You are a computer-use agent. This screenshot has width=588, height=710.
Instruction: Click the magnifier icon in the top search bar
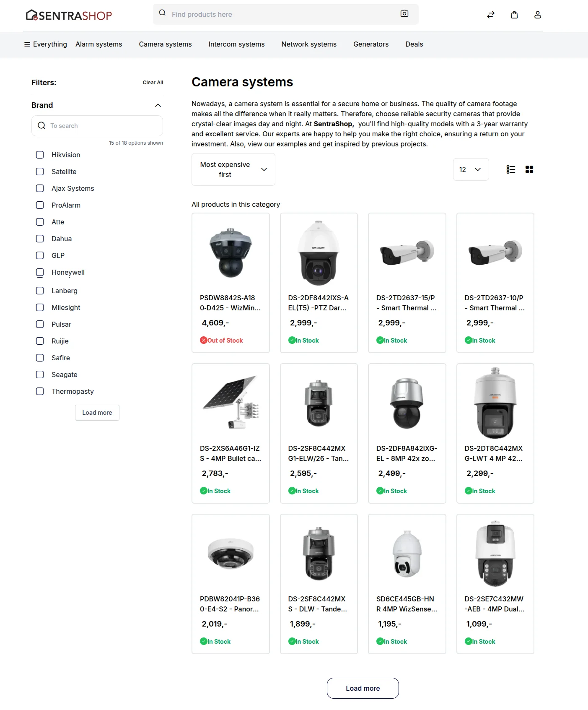(162, 13)
